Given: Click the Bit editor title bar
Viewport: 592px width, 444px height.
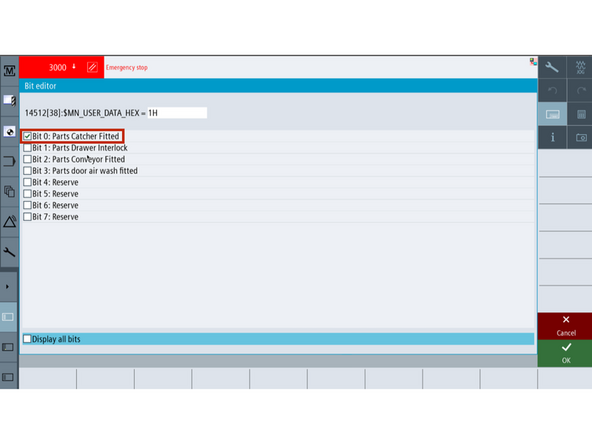Looking at the screenshot, I should [278, 86].
